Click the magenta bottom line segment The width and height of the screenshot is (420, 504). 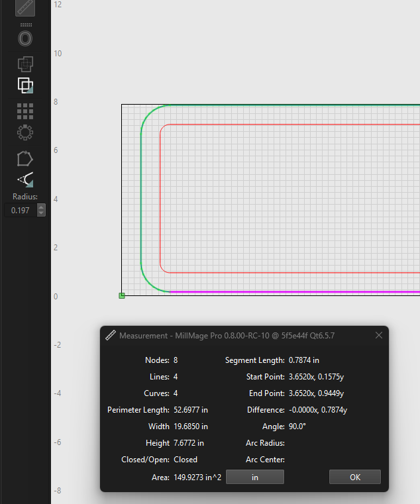click(298, 291)
